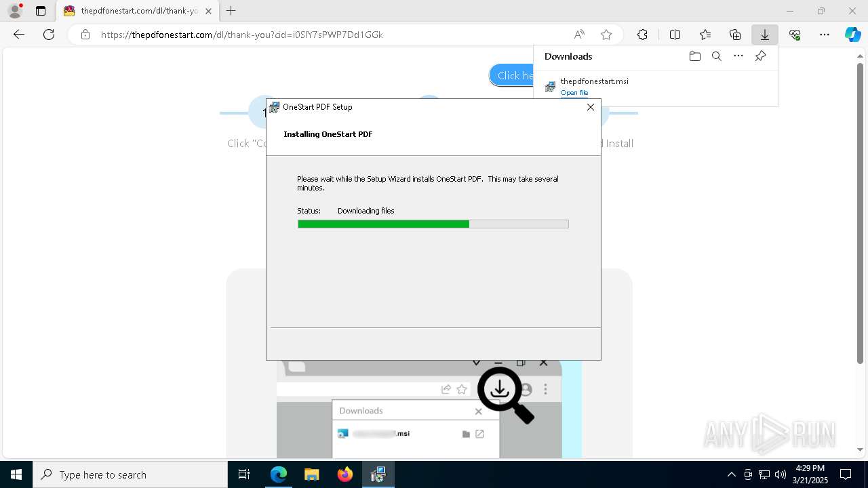This screenshot has height=488, width=868.
Task: Click the address bar URL
Action: click(242, 35)
